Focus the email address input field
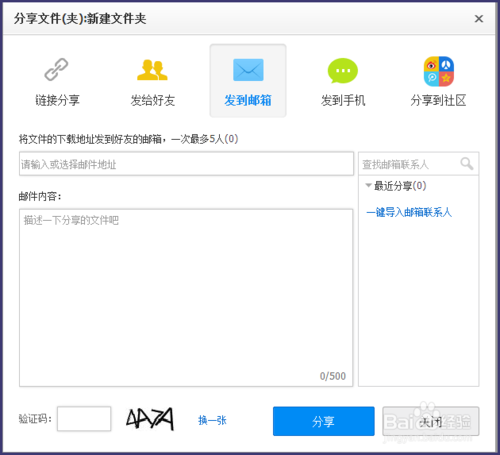Screen dimensions: 500x455 pyautogui.click(x=186, y=164)
